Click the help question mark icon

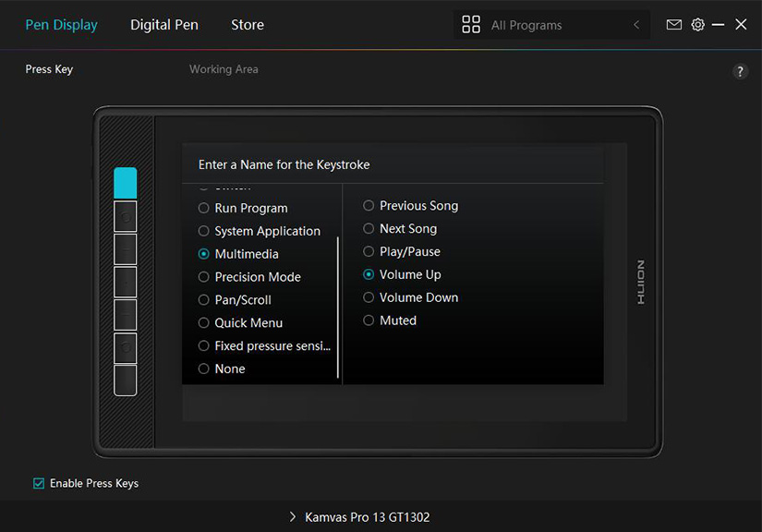tap(740, 72)
